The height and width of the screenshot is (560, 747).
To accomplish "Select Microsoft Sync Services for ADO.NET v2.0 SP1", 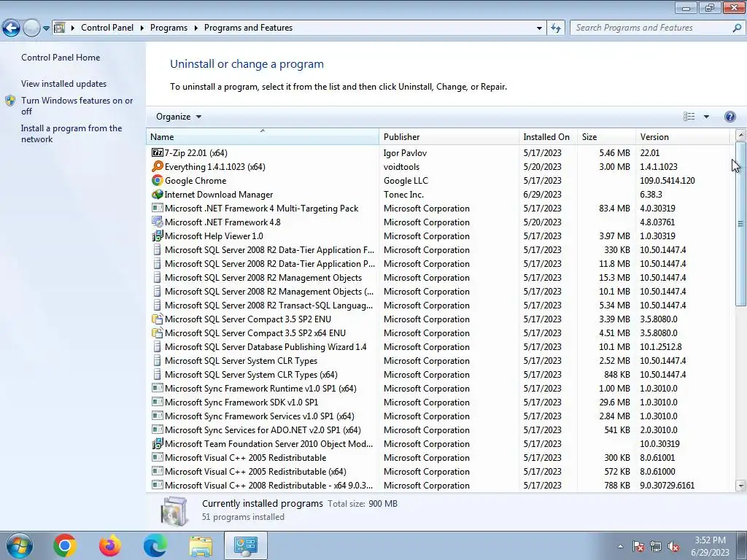I will [x=438, y=430].
